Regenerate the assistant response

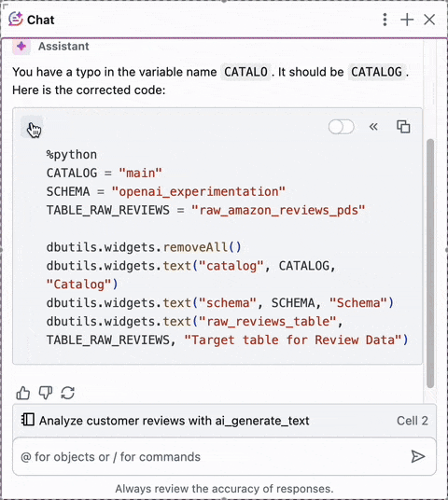[x=67, y=393]
